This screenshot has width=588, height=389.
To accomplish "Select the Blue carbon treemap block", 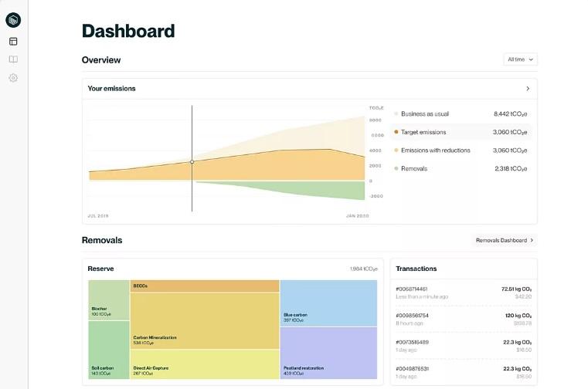I will pos(328,303).
